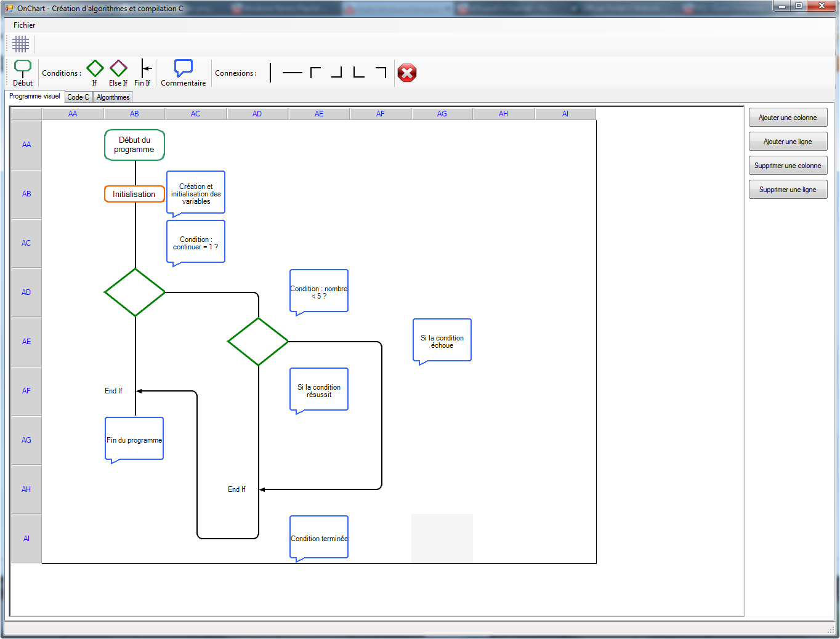Select row header AD
Image resolution: width=840 pixels, height=639 pixels.
click(26, 292)
